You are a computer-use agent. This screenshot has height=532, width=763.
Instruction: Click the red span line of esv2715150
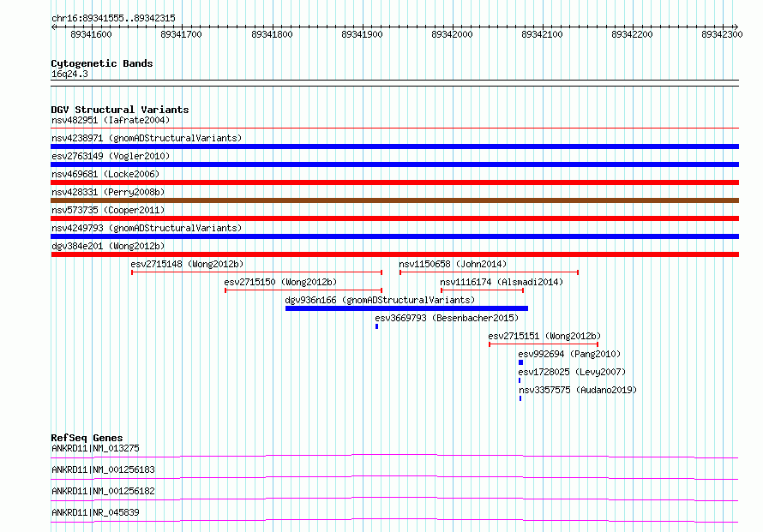pyautogui.click(x=303, y=290)
